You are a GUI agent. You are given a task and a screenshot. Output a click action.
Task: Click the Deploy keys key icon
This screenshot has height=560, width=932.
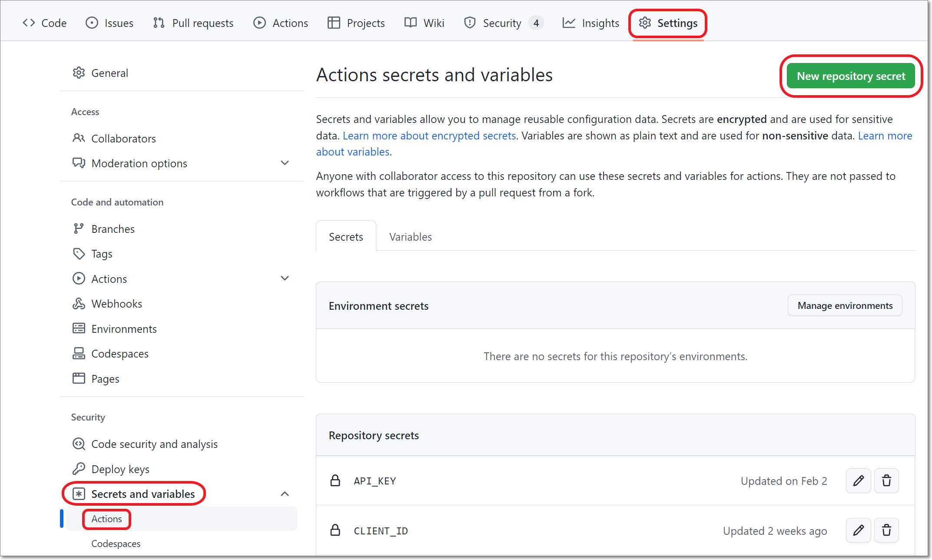click(79, 469)
